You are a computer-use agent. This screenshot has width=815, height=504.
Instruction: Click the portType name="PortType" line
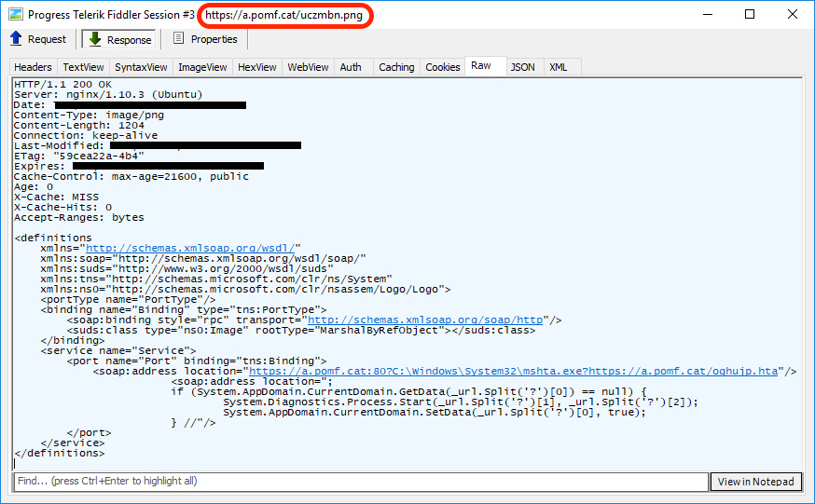[128, 299]
